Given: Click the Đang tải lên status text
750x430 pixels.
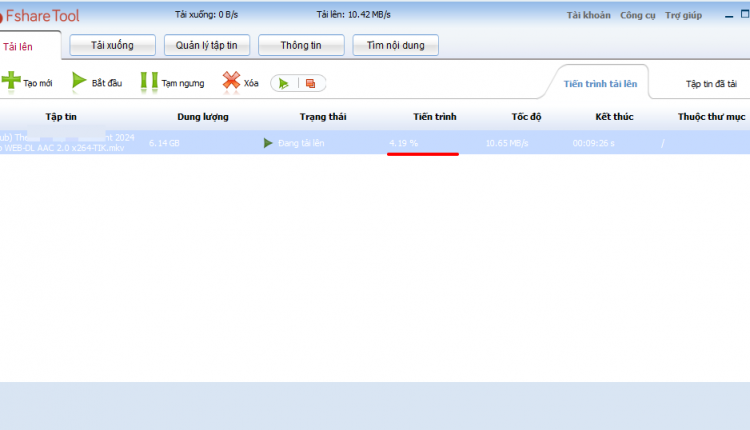Looking at the screenshot, I should [301, 143].
